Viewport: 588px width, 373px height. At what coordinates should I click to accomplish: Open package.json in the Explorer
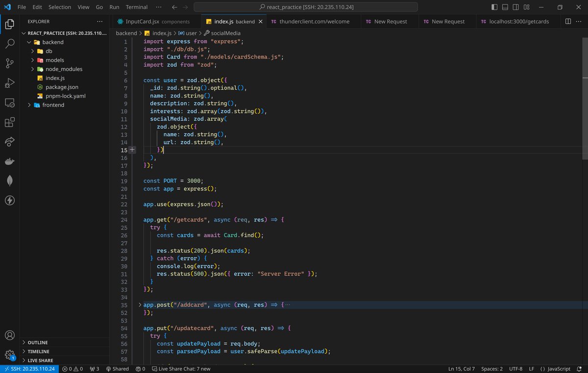[62, 87]
